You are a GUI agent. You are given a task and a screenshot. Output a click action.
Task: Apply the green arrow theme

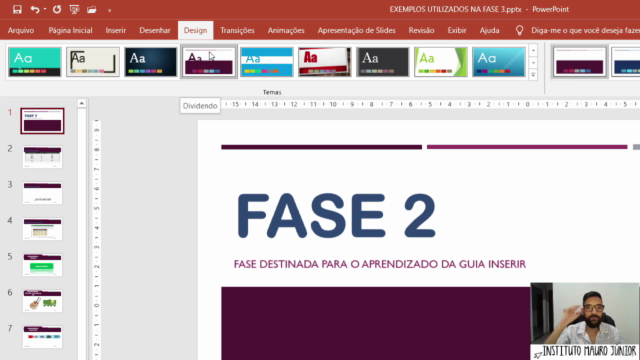[x=440, y=62]
